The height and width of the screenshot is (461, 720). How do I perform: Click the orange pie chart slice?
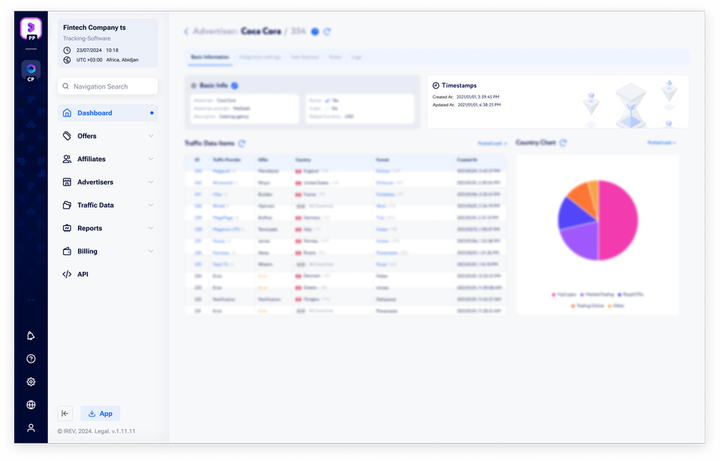click(x=580, y=195)
